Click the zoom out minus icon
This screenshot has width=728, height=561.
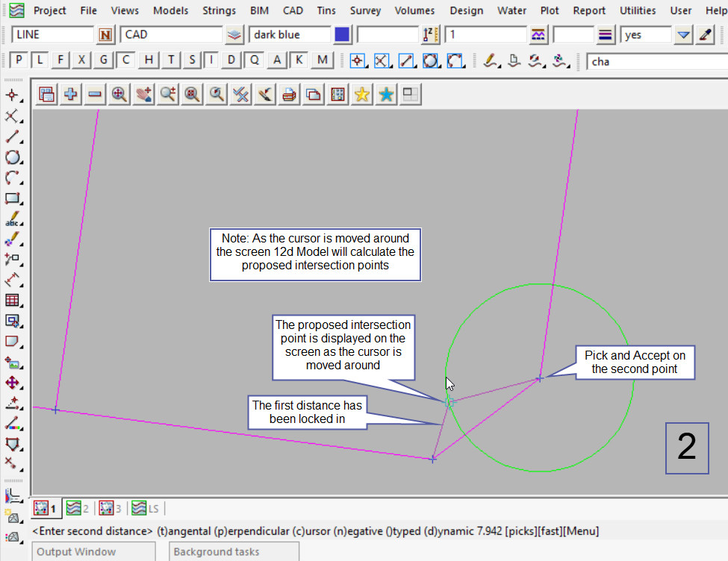95,94
